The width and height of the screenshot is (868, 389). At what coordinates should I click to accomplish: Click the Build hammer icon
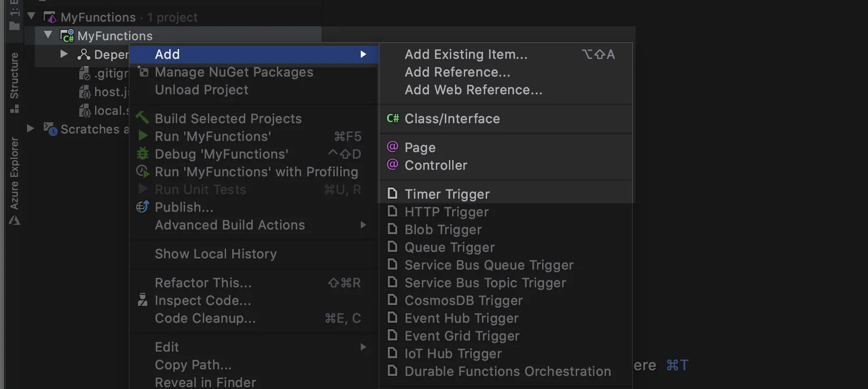(x=142, y=117)
